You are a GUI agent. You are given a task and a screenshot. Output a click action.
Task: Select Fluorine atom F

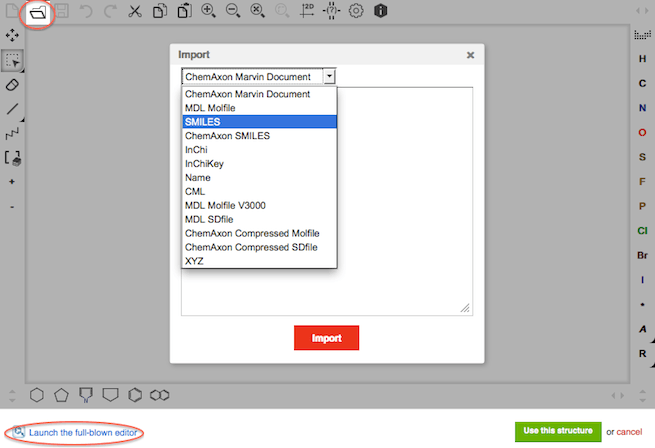coord(642,182)
